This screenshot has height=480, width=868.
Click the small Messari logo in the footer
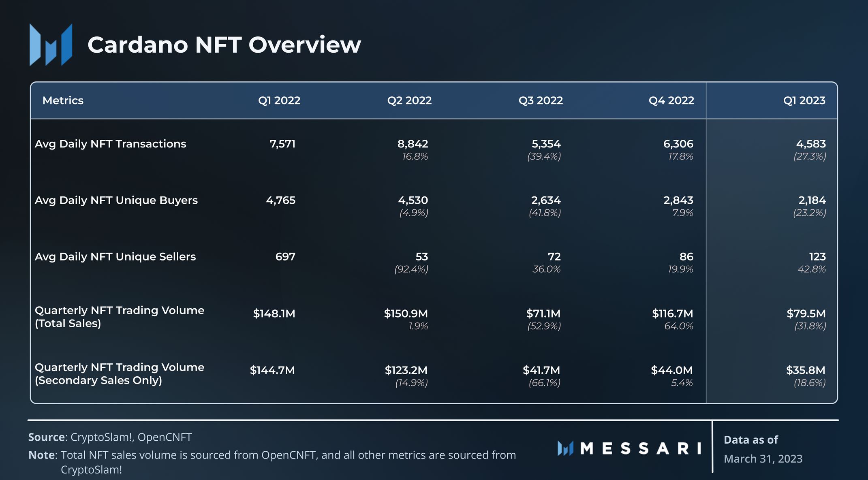tap(565, 448)
